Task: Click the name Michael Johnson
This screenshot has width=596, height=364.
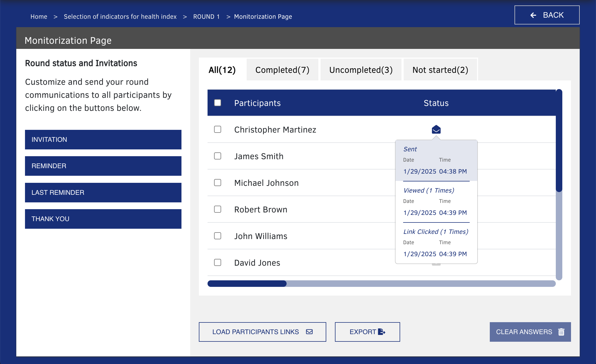Action: (x=266, y=183)
